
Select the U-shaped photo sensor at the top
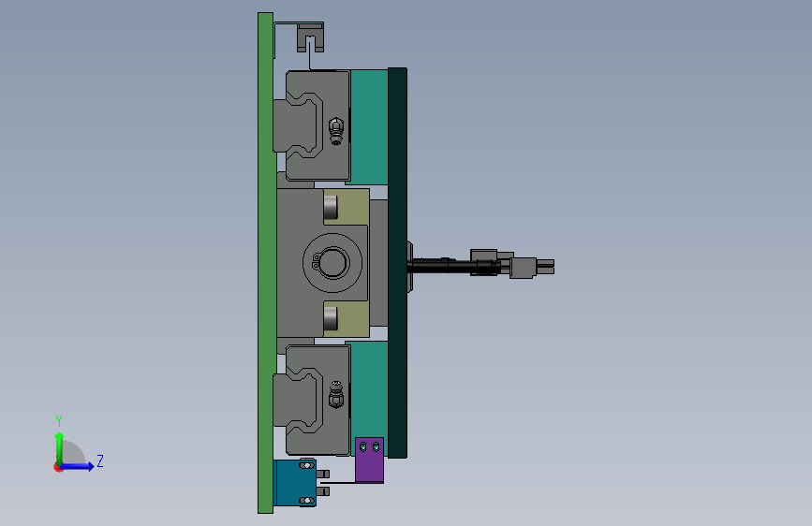tap(310, 37)
